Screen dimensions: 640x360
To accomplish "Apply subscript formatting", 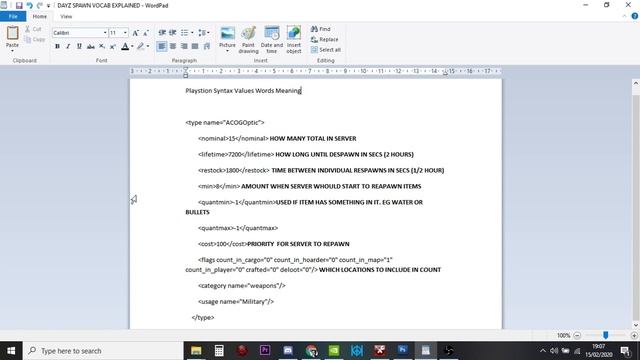I will tap(102, 46).
